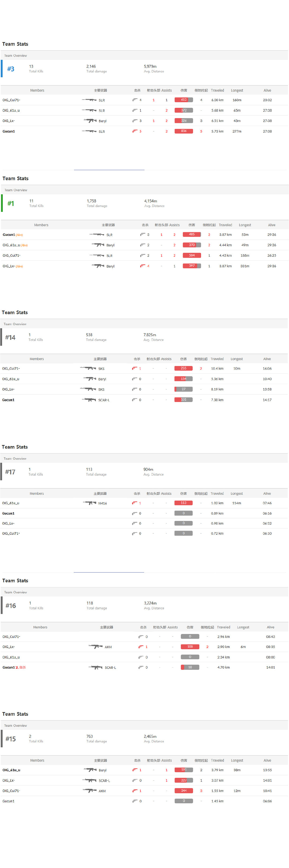The width and height of the screenshot is (289, 868).
Task: Open OIG_Lx- player name in rank #17 team
Action: point(8,523)
